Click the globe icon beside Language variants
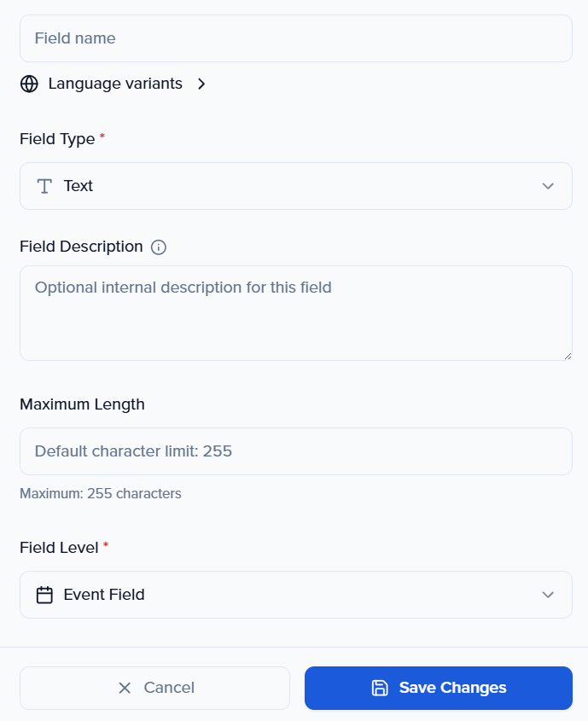The height and width of the screenshot is (721, 588). [30, 84]
